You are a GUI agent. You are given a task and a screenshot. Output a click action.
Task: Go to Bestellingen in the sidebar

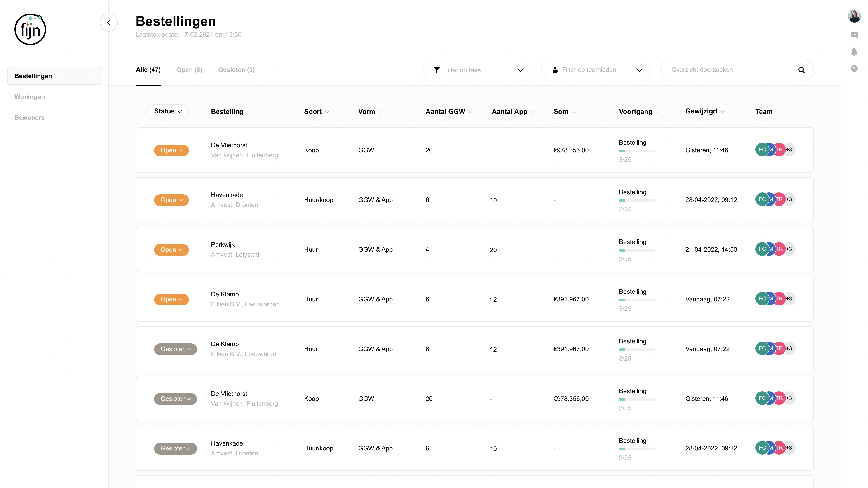[55, 76]
